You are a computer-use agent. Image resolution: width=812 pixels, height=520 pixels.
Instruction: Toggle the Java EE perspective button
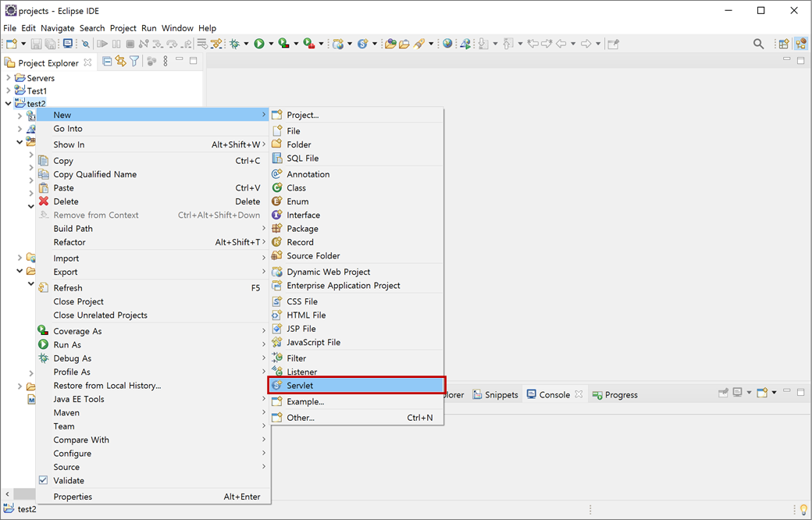[800, 44]
